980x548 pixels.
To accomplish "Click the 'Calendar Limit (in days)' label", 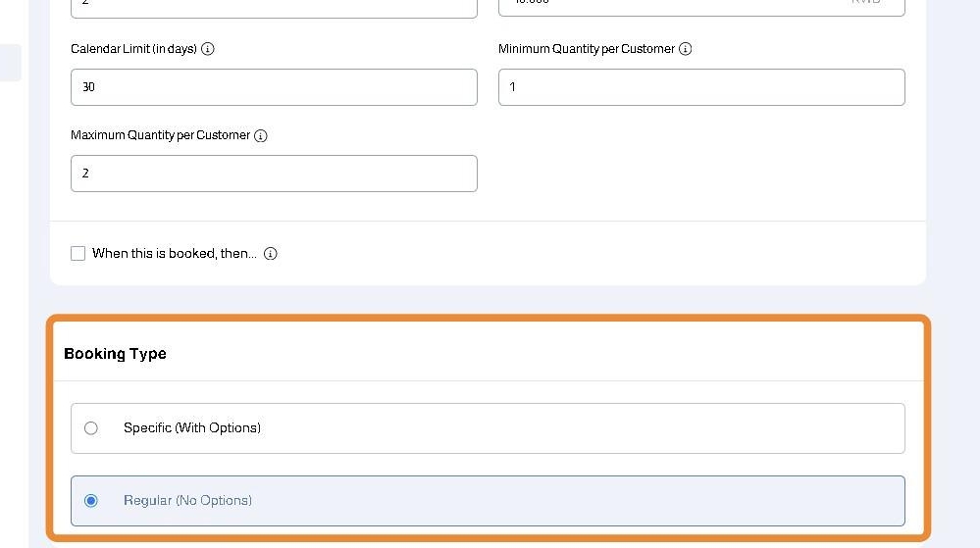I will click(x=133, y=49).
